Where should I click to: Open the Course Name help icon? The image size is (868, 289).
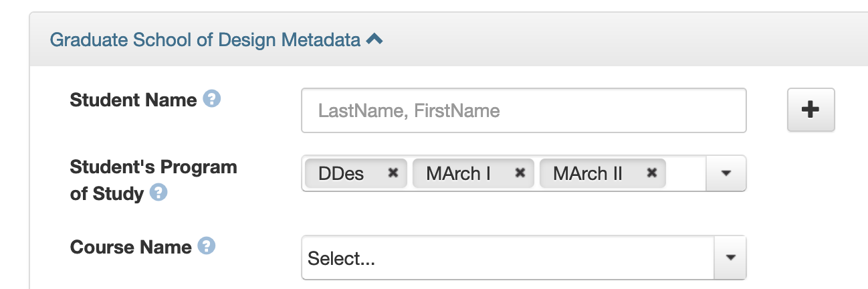[x=207, y=246]
